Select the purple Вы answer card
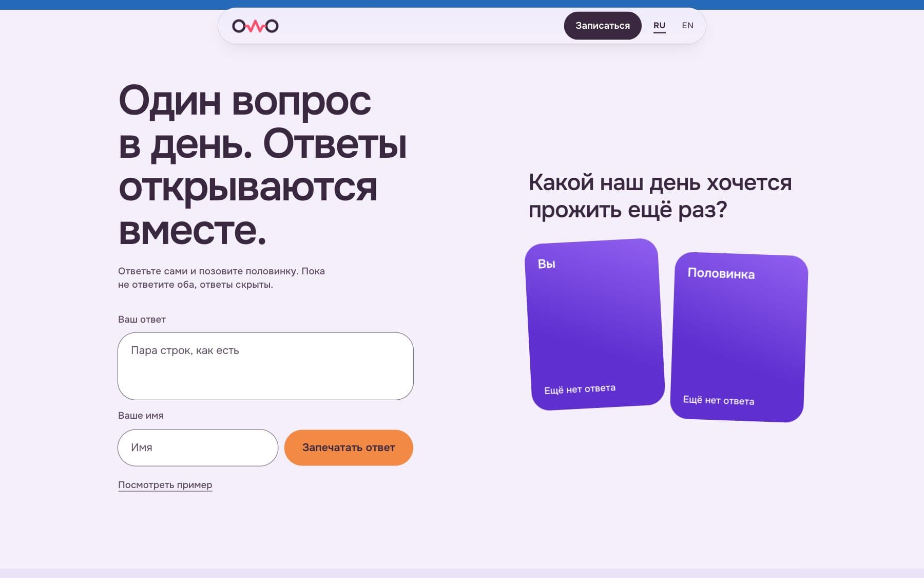This screenshot has height=578, width=924. (594, 324)
